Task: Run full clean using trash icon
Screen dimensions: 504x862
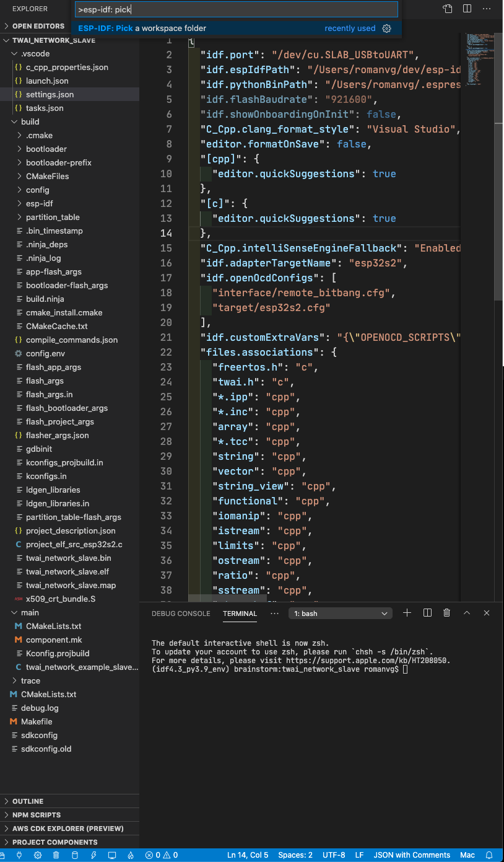Action: [x=56, y=855]
